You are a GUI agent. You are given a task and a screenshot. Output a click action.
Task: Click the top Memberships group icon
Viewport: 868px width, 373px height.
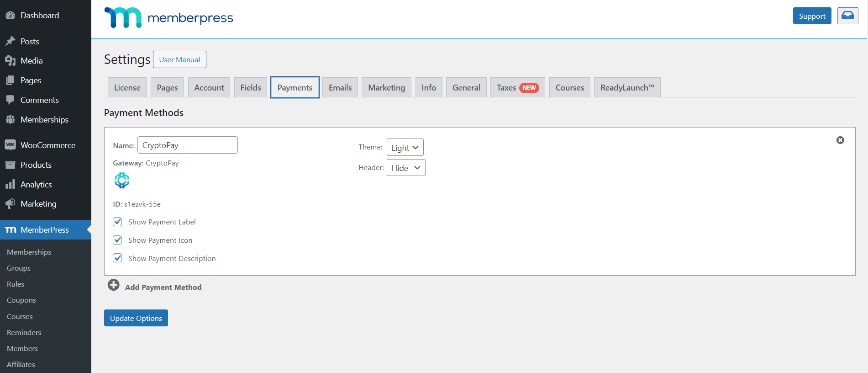click(10, 119)
